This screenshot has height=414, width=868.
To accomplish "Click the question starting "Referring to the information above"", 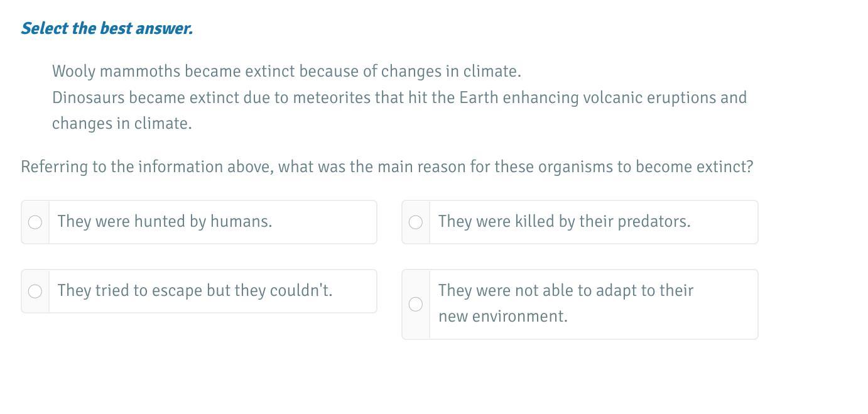I will pyautogui.click(x=387, y=167).
